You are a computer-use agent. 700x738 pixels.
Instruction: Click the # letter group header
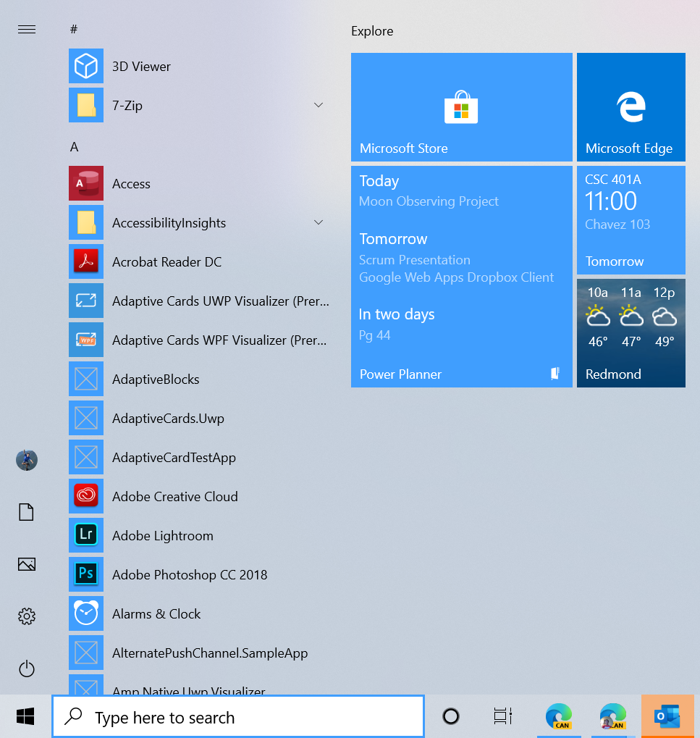coord(74,30)
